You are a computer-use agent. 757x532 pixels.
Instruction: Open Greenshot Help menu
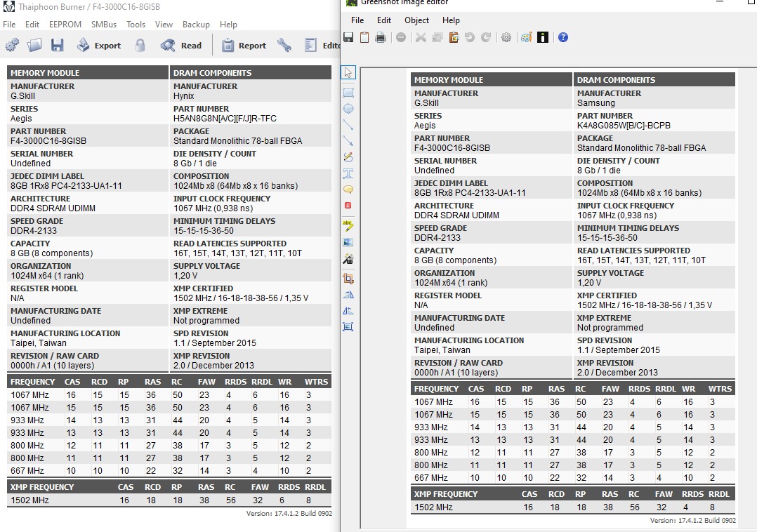451,20
